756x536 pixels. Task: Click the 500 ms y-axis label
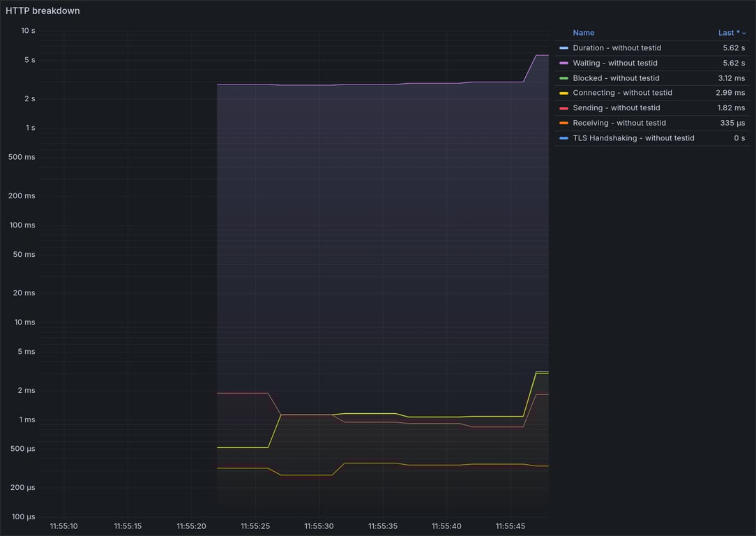tap(22, 157)
